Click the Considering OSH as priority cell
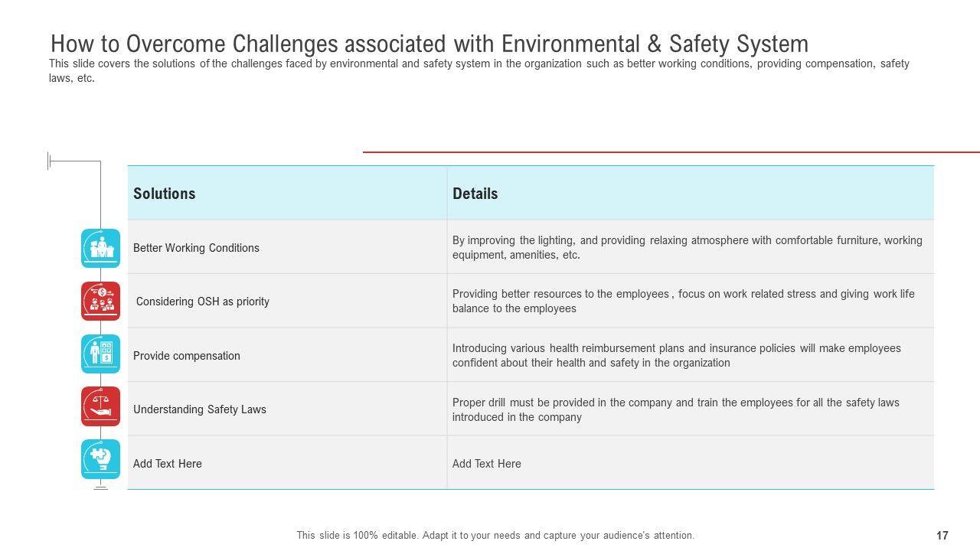This screenshot has height=551, width=980. (203, 302)
